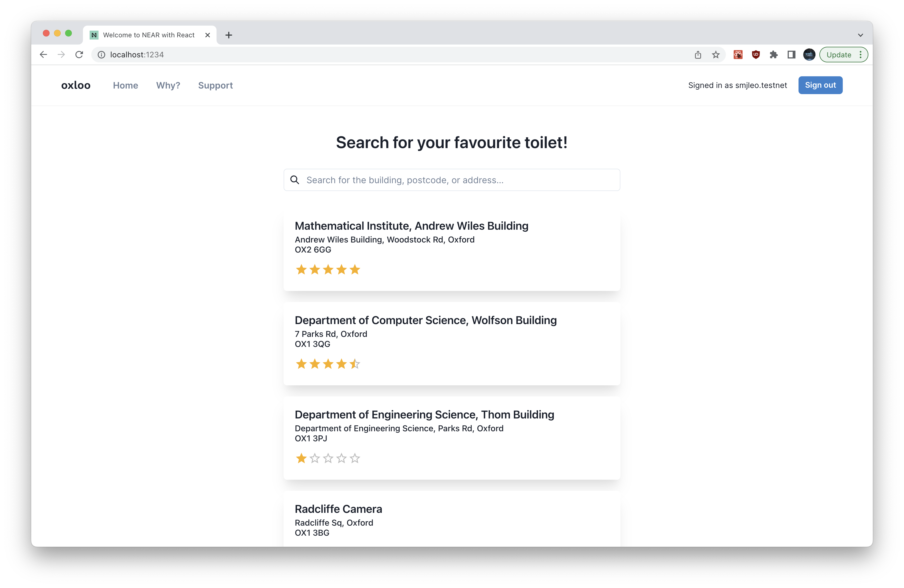Open the Extensions puzzle icon
This screenshot has height=588, width=904.
coord(774,55)
